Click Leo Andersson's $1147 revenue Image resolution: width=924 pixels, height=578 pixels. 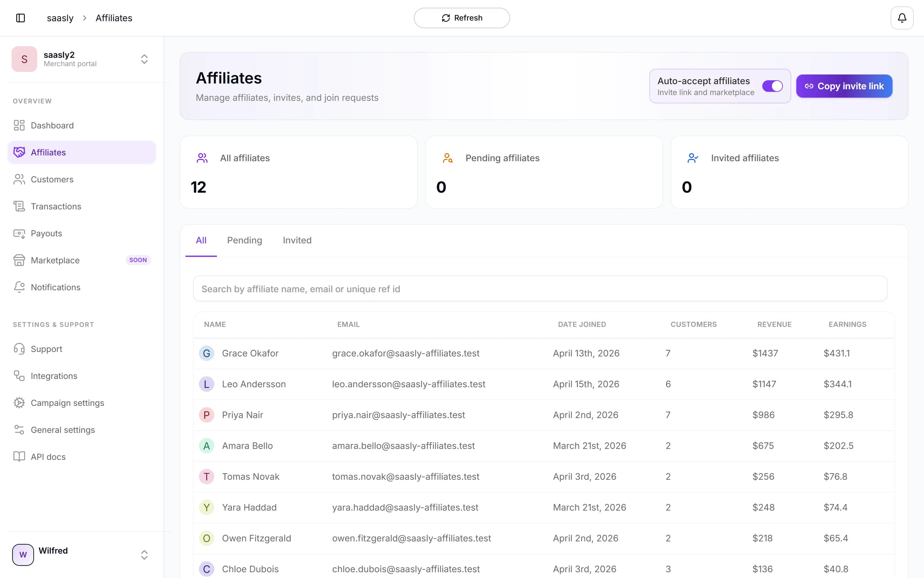coord(764,384)
